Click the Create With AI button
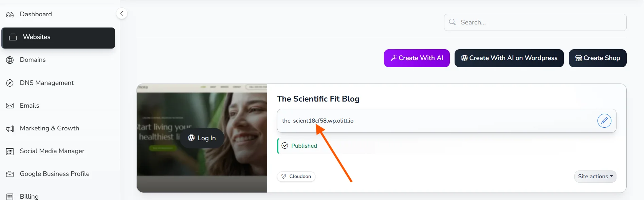 click(417, 58)
